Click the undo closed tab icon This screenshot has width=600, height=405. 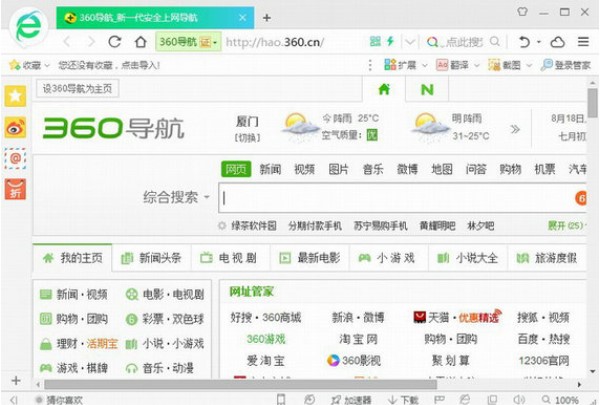tap(525, 42)
